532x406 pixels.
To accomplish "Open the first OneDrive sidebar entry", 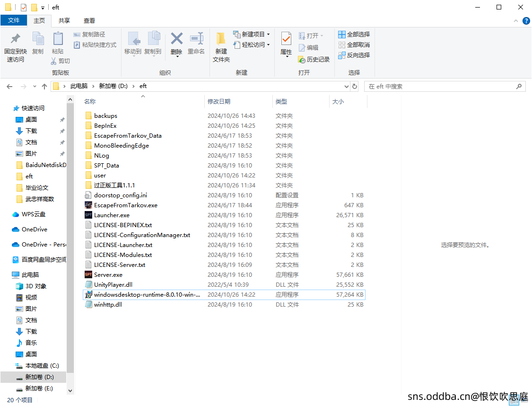I will pos(34,229).
